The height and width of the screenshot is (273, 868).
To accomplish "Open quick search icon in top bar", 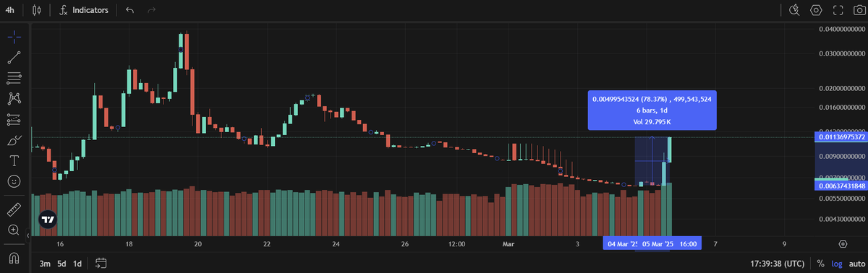I will point(794,10).
